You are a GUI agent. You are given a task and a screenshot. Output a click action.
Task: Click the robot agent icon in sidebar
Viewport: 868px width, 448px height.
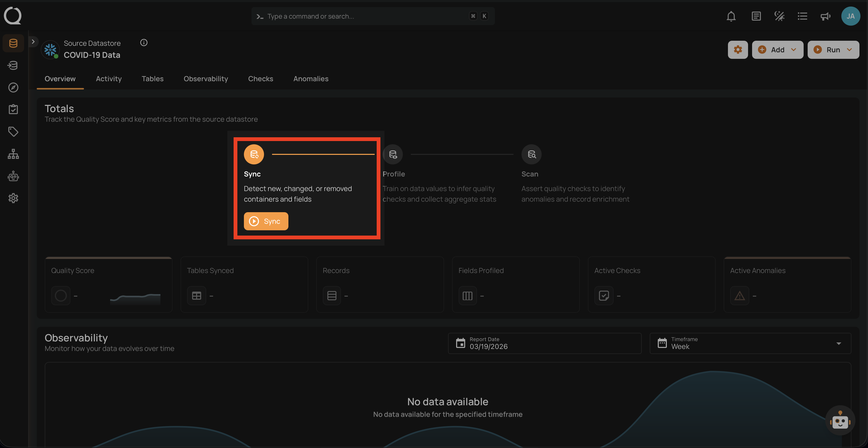[13, 176]
